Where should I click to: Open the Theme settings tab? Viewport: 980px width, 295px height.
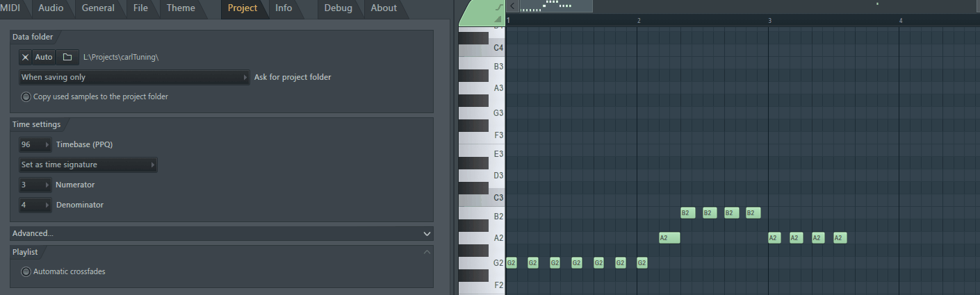pyautogui.click(x=181, y=8)
